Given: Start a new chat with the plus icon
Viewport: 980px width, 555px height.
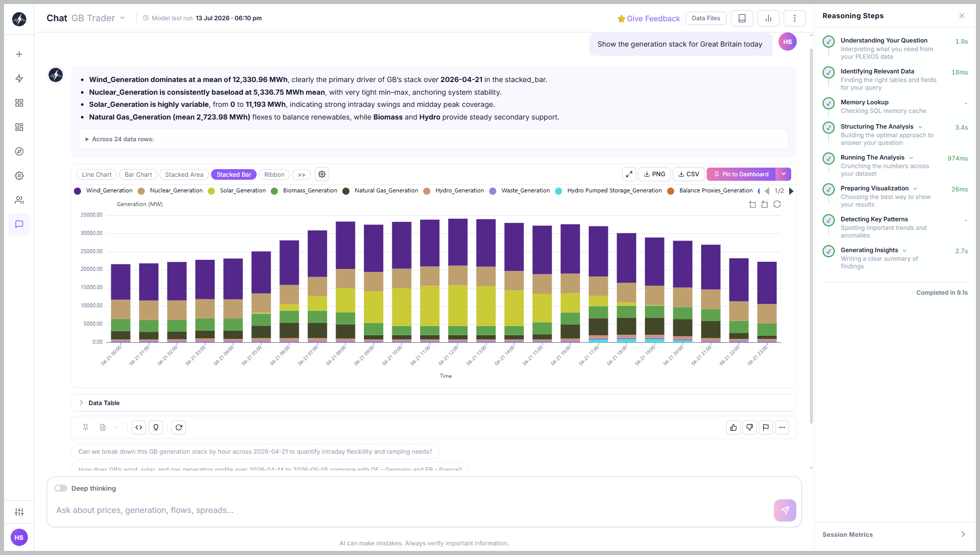Looking at the screenshot, I should click(x=19, y=54).
